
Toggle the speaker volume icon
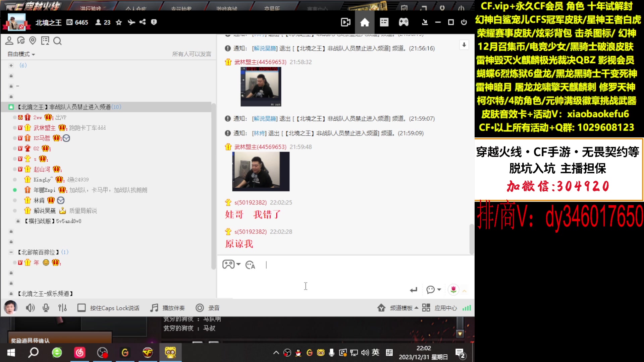[x=30, y=308]
